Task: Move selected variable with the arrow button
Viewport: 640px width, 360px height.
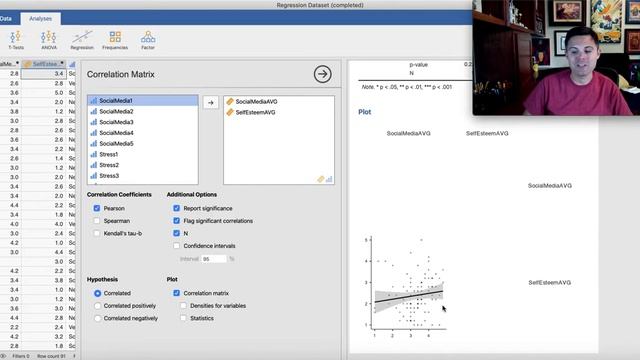Action: click(211, 103)
